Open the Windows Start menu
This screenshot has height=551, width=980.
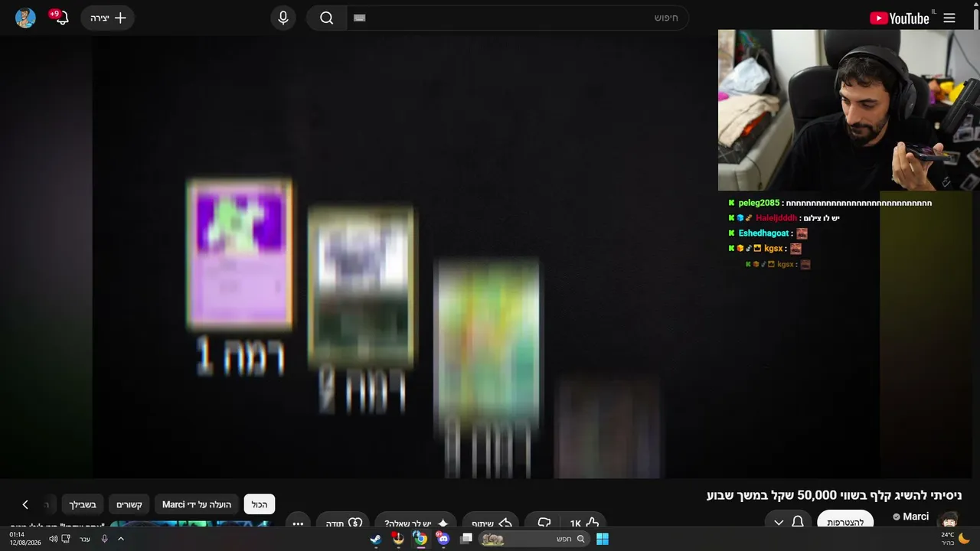[603, 539]
